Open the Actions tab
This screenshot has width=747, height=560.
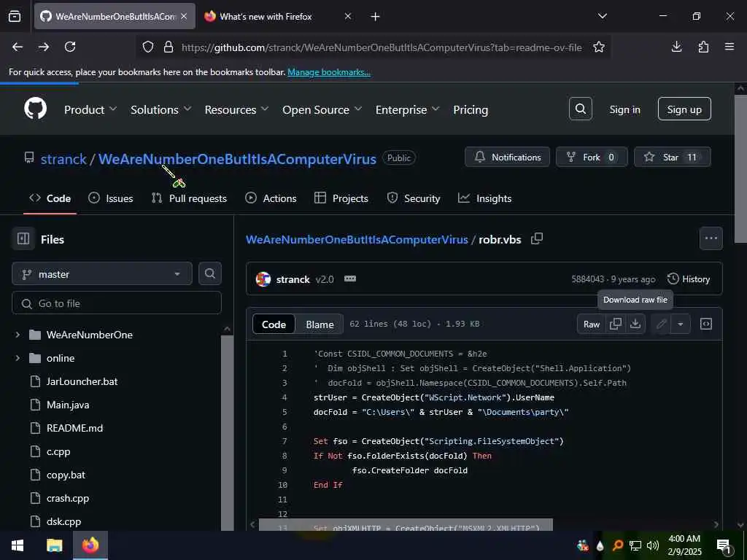[271, 198]
